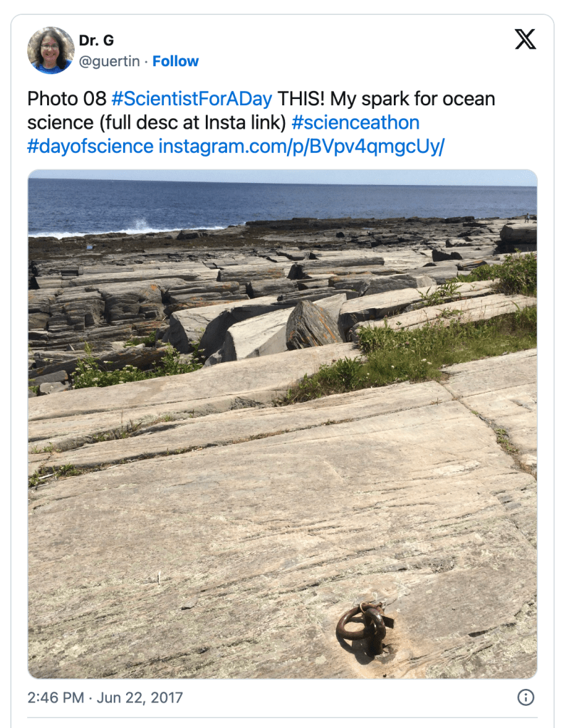Click the "Photo 08" tweet text
The image size is (564, 728).
[66, 98]
